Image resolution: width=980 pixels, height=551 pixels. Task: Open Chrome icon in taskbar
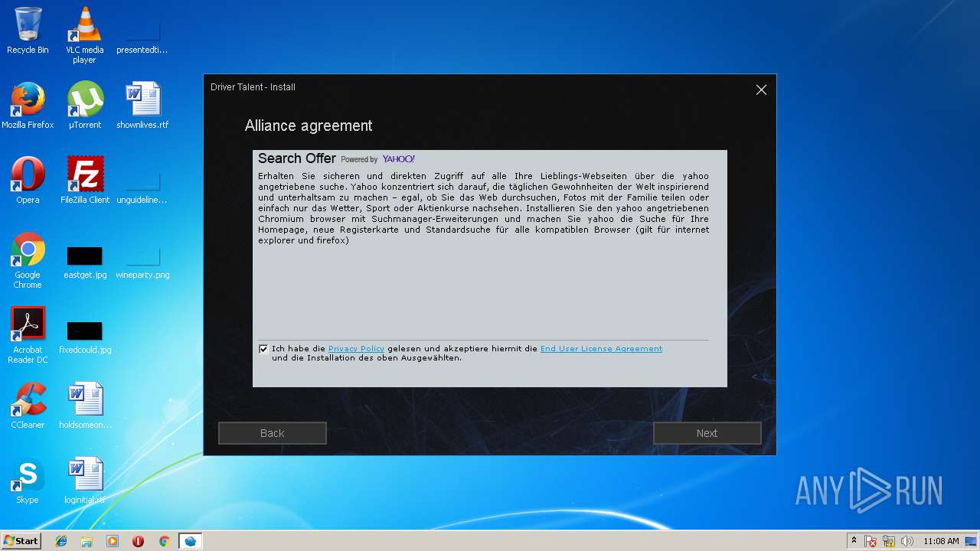164,541
